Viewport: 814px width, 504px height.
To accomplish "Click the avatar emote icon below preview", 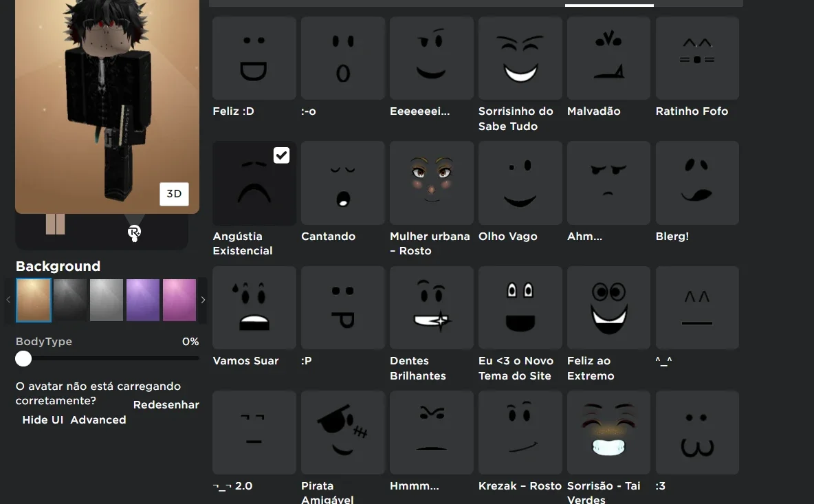I will 135,233.
